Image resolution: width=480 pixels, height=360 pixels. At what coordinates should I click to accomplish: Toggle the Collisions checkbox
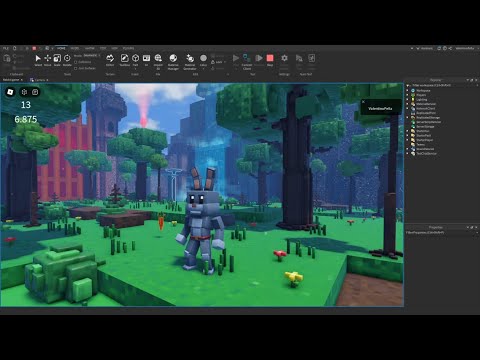76,62
